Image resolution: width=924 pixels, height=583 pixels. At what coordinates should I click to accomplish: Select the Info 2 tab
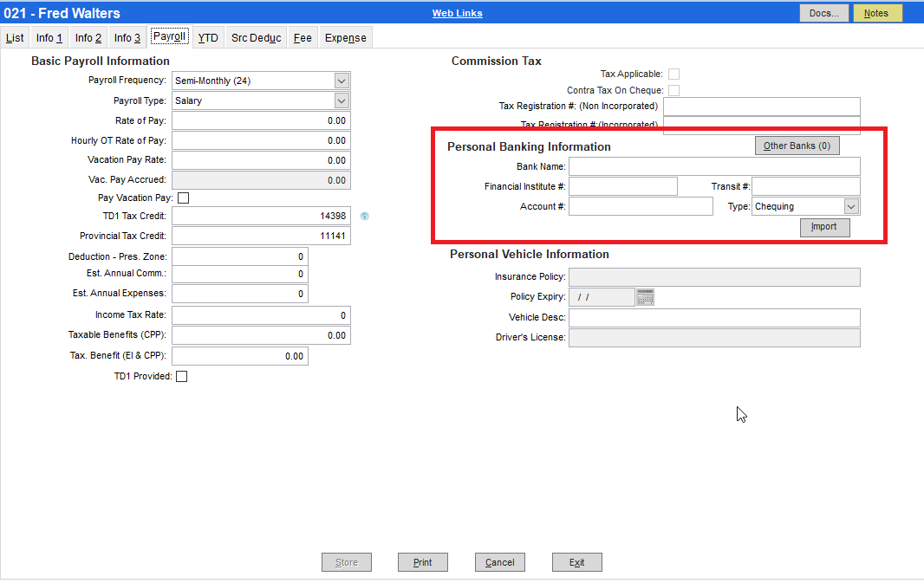pyautogui.click(x=87, y=37)
